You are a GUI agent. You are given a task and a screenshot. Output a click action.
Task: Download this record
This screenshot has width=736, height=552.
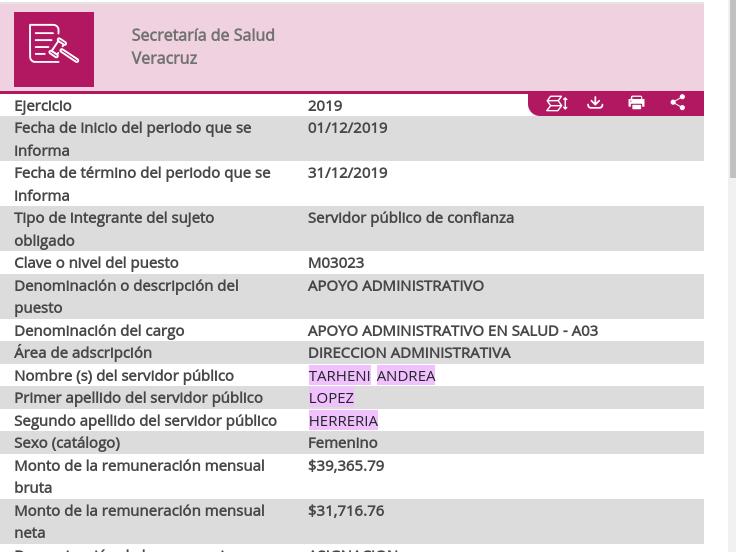pos(595,102)
